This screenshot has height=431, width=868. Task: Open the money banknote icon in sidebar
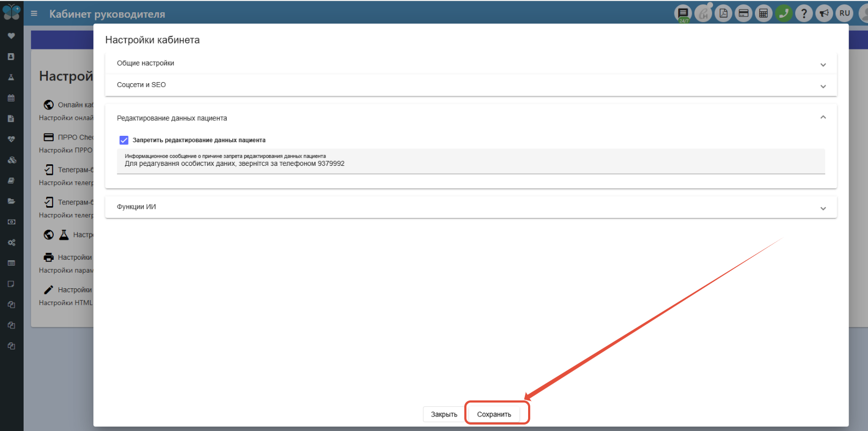coord(11,222)
